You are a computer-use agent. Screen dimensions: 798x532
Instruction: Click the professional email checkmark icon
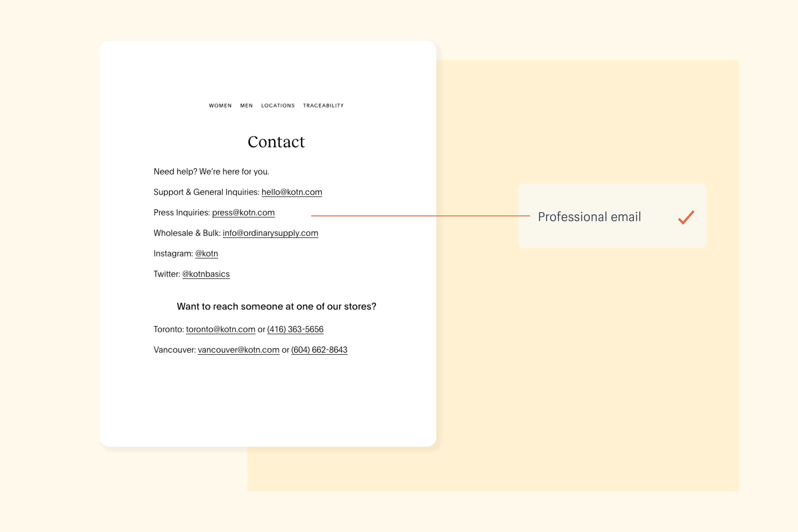pyautogui.click(x=685, y=216)
